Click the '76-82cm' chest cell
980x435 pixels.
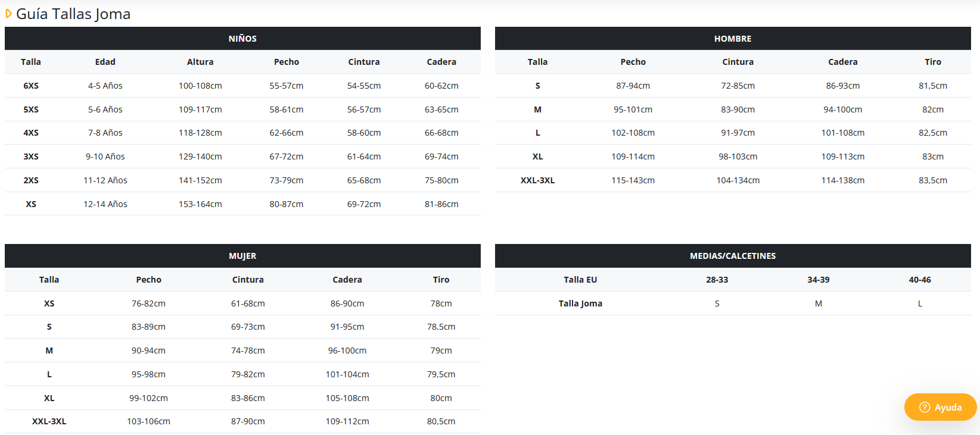click(148, 303)
